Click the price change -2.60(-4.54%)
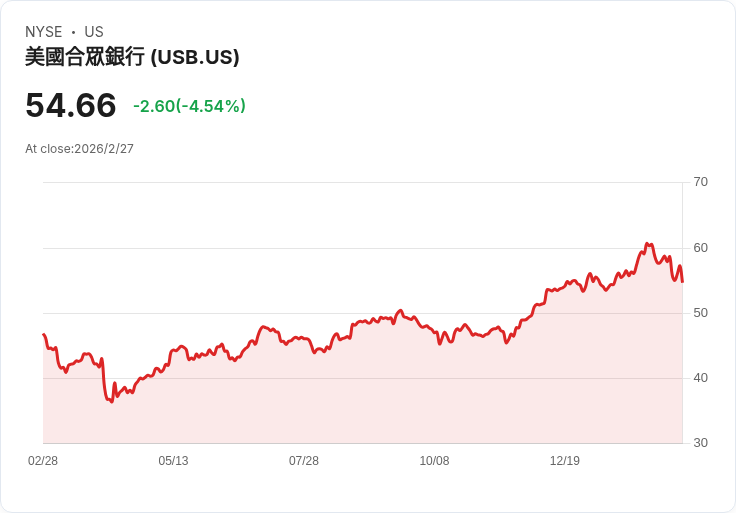Image resolution: width=736 pixels, height=513 pixels. tap(189, 106)
